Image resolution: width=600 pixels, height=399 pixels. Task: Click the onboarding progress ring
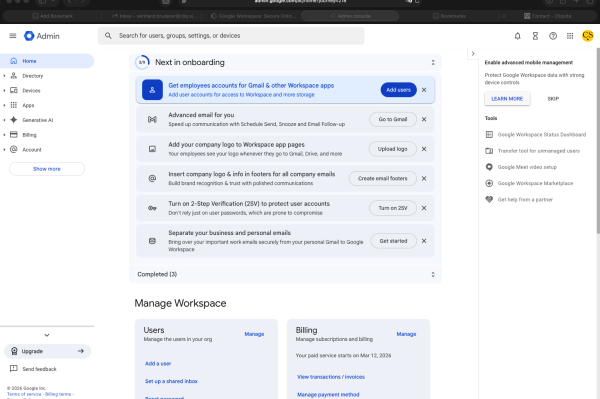(x=142, y=62)
